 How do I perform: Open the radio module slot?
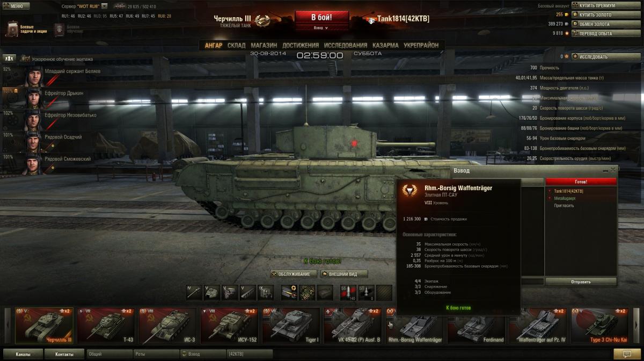click(266, 292)
